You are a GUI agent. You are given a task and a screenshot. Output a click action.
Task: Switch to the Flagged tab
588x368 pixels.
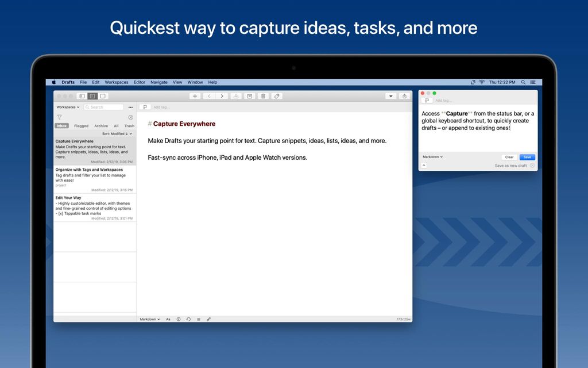[x=81, y=125]
